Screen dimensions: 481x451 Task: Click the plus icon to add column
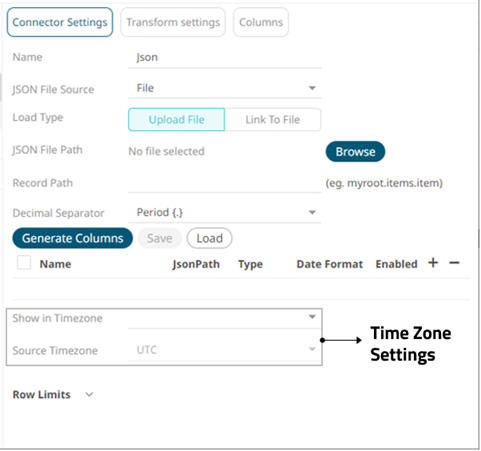[433, 263]
